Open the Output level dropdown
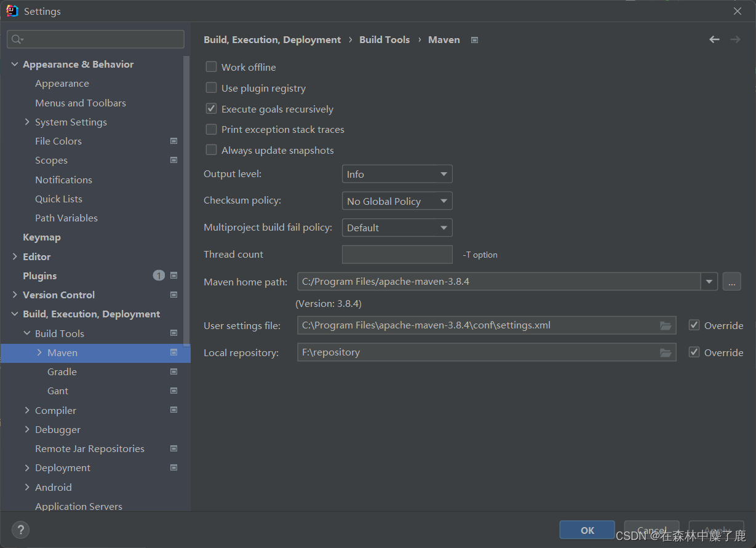 [397, 174]
